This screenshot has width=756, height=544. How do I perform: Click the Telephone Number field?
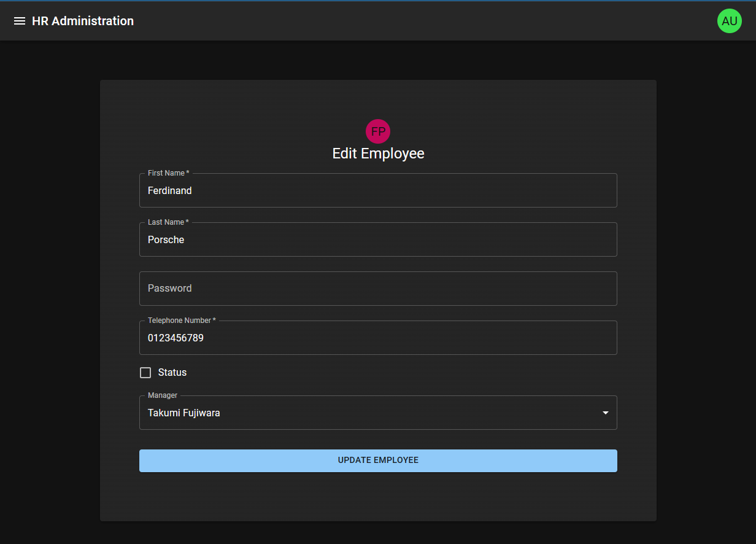coord(378,338)
